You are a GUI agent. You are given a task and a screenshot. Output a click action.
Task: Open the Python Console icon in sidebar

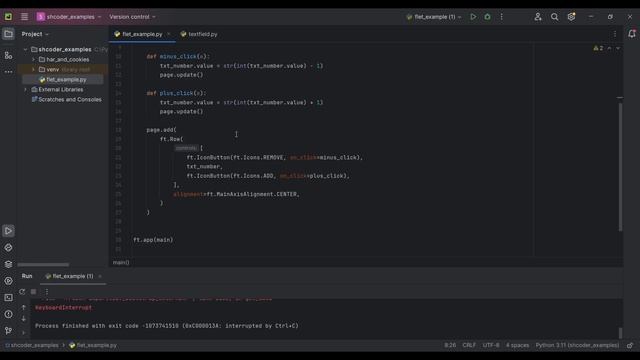pyautogui.click(x=8, y=247)
